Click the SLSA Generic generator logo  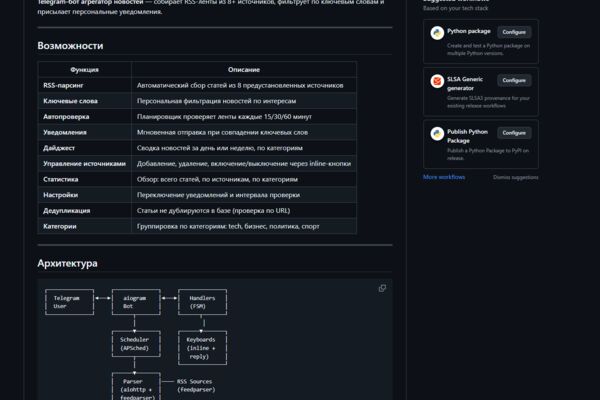coord(437,81)
